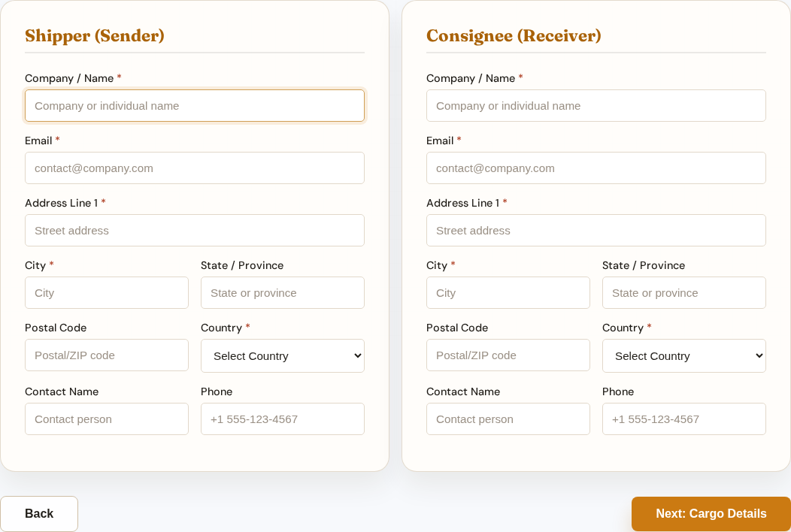This screenshot has width=791, height=532.
Task: Open the Consignee Country dropdown
Action: click(683, 355)
